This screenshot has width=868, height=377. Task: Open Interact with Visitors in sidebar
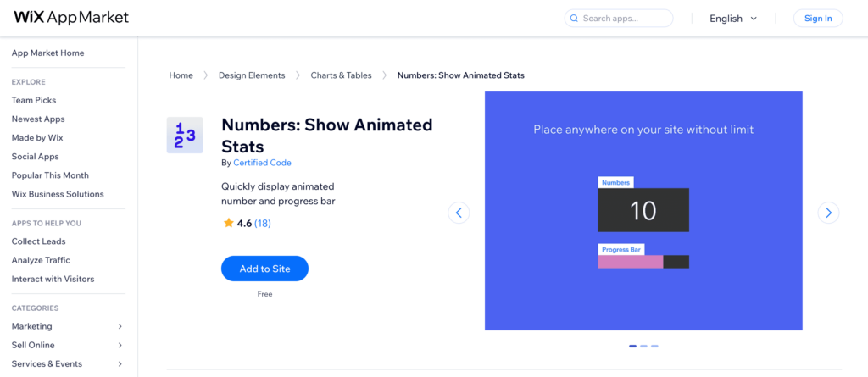coord(53,279)
